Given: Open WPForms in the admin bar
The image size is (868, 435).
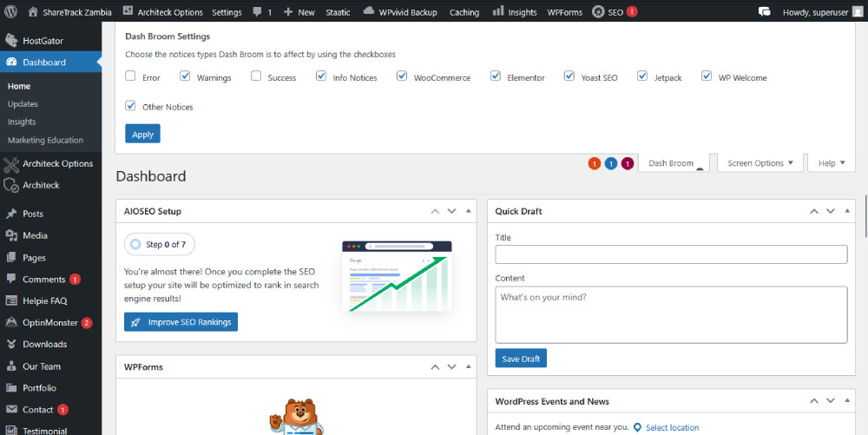Looking at the screenshot, I should pyautogui.click(x=565, y=12).
